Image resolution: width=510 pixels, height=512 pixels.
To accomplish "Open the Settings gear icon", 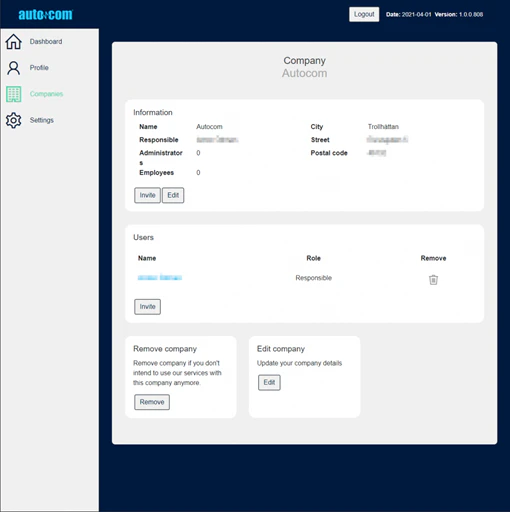I will tap(13, 120).
